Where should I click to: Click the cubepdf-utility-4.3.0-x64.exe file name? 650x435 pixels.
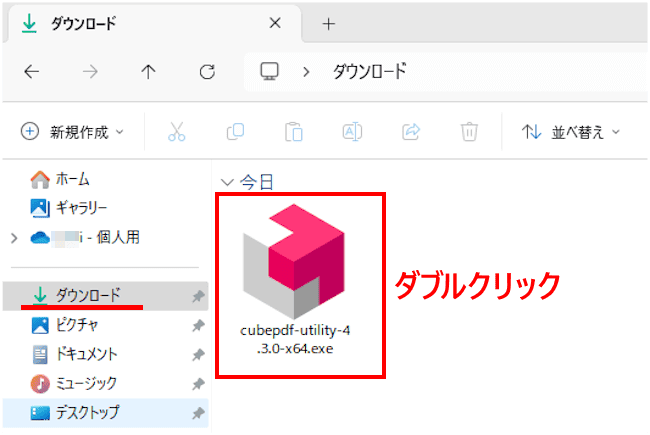tap(295, 339)
